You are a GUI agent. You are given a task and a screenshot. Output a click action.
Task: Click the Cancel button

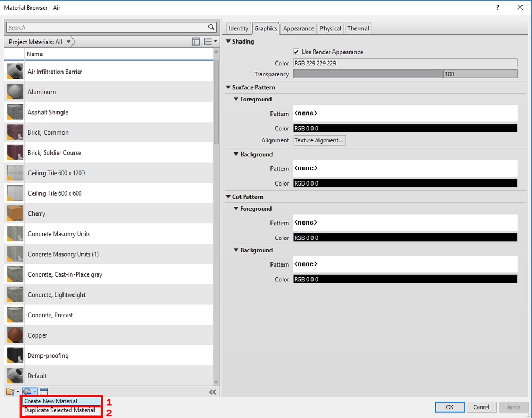click(x=481, y=406)
